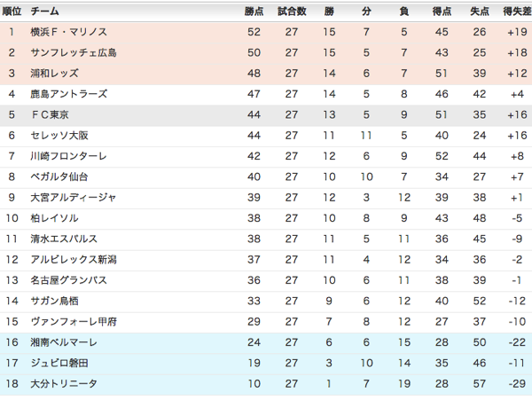Viewport: 532px width, 400px height.
Task: Select the サンフレッチェ広島 team row
Action: point(74,52)
